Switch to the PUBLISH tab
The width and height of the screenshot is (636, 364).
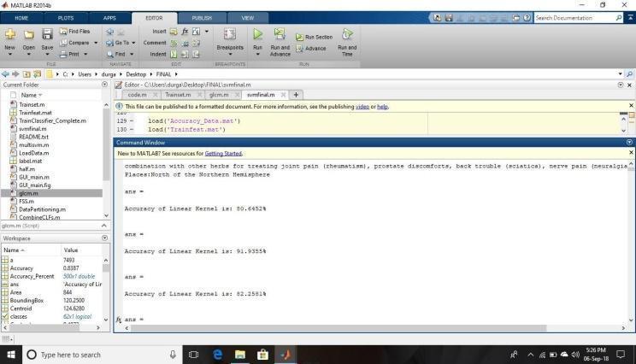[202, 18]
